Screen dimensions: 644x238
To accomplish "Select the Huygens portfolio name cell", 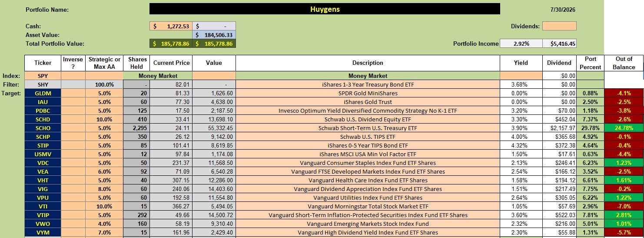I will point(325,9).
